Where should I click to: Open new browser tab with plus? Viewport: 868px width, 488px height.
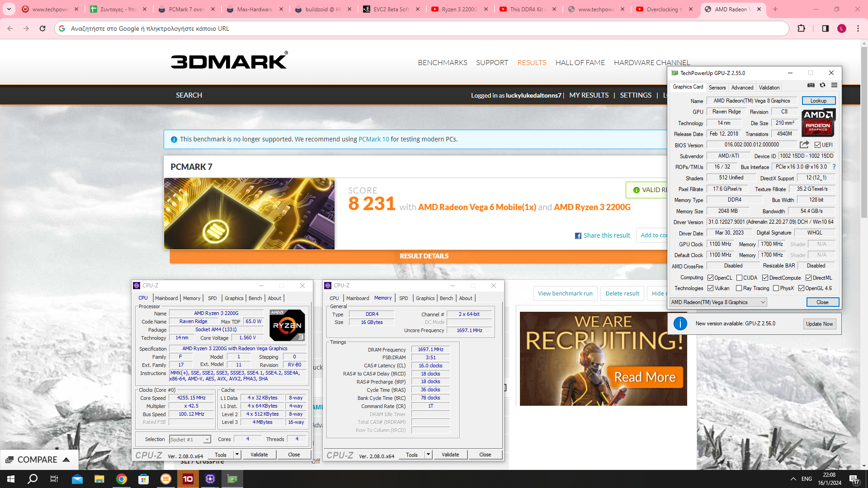pos(775,9)
